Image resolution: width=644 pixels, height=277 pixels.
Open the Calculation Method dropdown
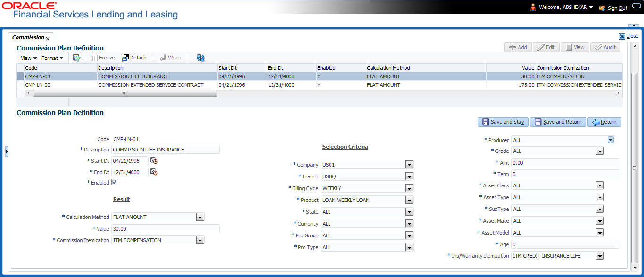coord(200,217)
